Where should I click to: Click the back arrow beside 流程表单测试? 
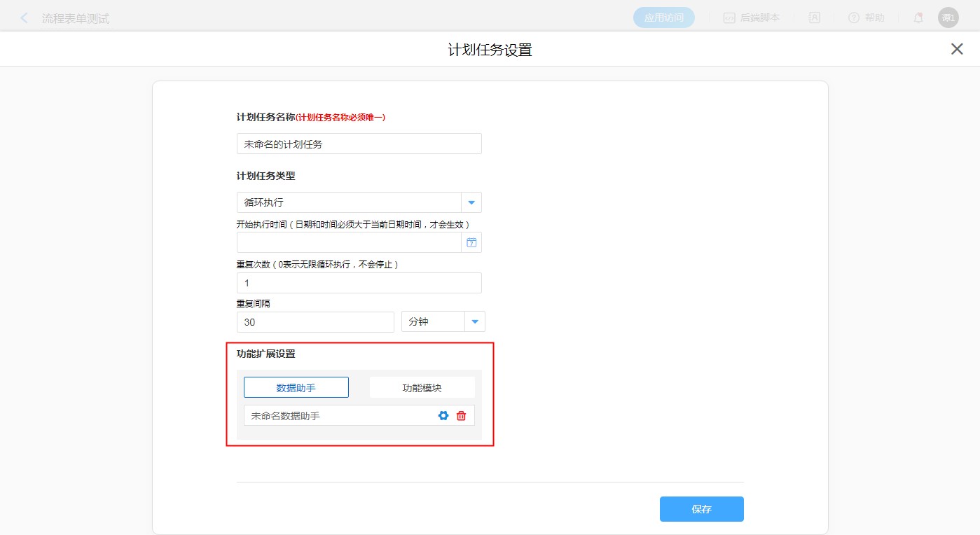point(25,18)
